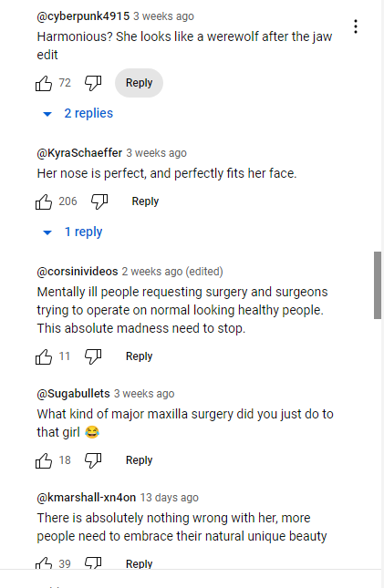The width and height of the screenshot is (384, 588).
Task: Reply to @Sugabullets' comment
Action: [x=139, y=460]
